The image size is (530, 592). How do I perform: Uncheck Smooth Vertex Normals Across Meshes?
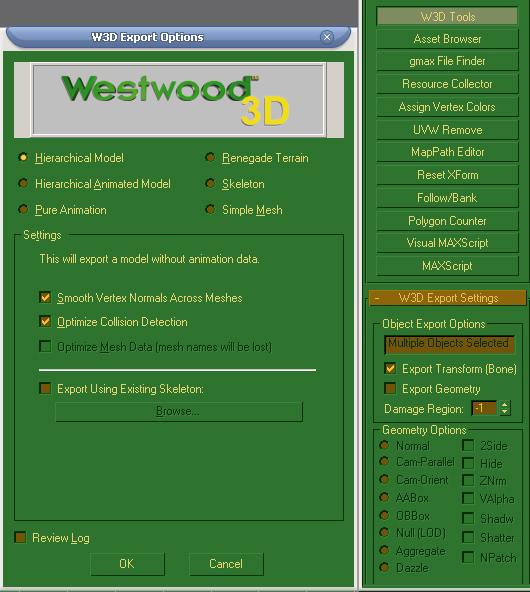(x=45, y=298)
